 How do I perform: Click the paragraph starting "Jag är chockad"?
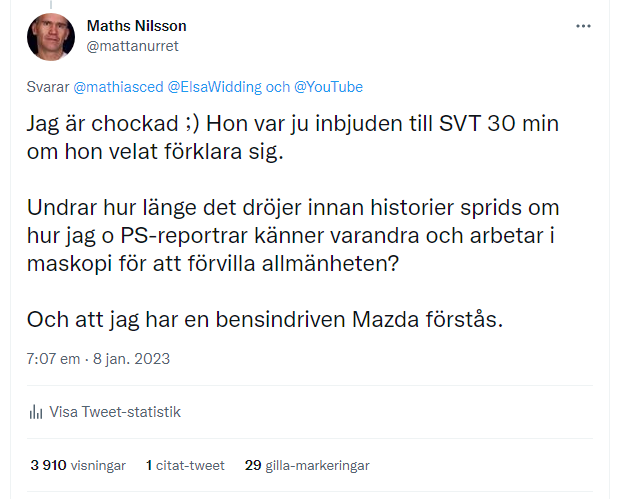pos(290,141)
